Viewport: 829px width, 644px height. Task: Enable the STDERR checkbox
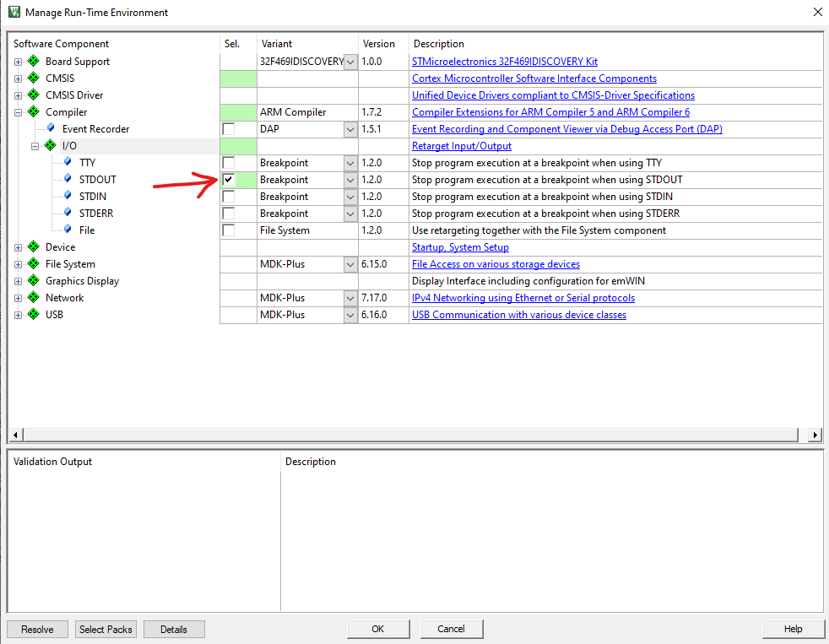point(229,214)
